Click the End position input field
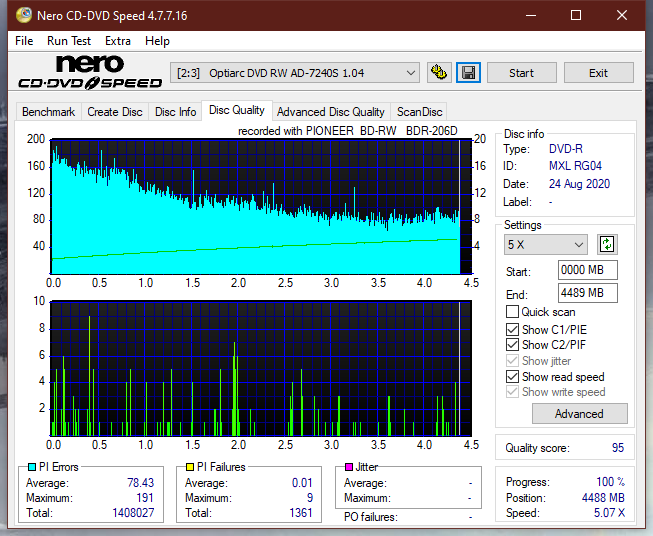The width and height of the screenshot is (653, 536). click(x=588, y=293)
